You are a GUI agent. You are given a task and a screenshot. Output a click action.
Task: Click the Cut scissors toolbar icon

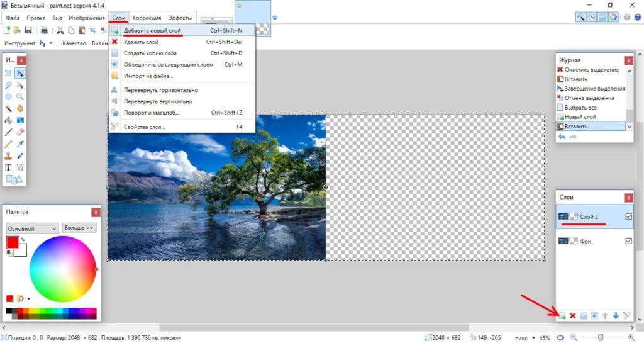[60, 30]
